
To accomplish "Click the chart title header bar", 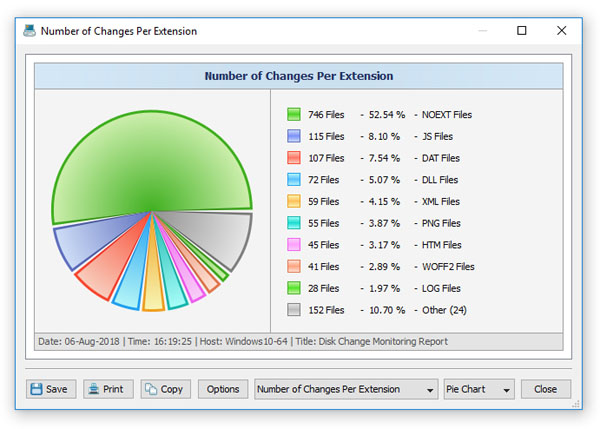I will [298, 76].
